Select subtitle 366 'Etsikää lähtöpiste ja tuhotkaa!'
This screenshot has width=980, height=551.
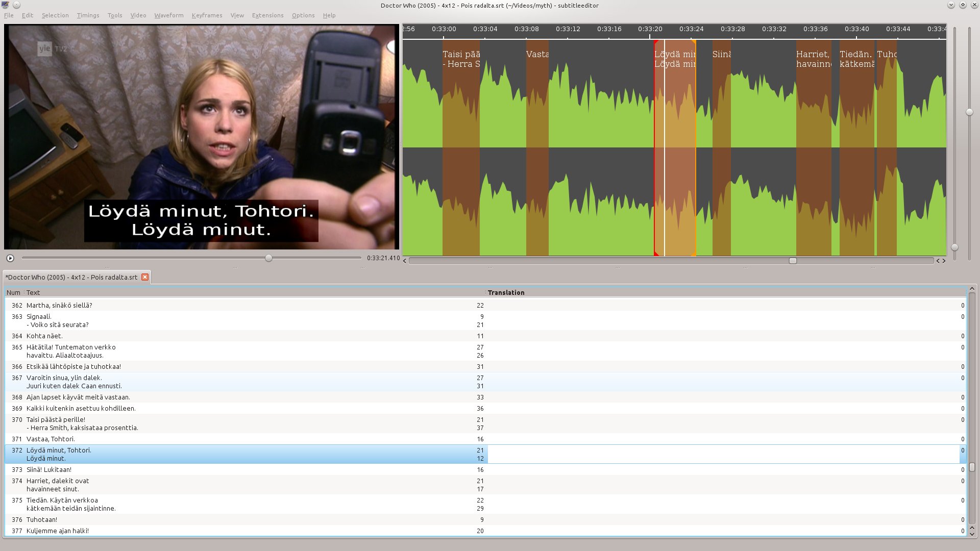485,366
